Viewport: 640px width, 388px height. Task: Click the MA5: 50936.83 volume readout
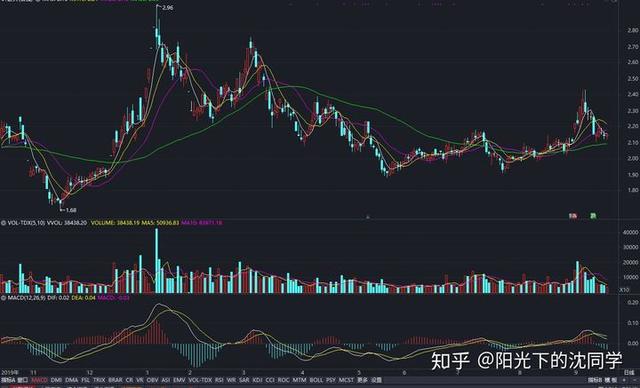[160, 223]
